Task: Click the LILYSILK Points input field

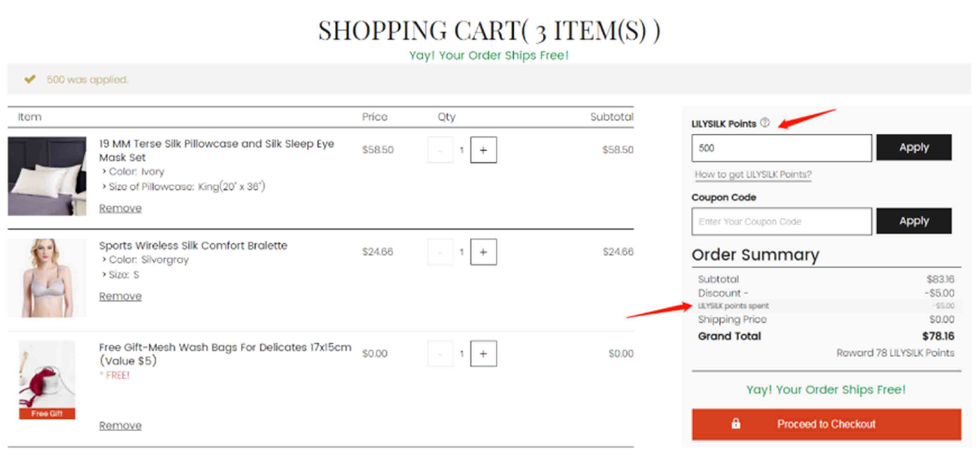Action: [x=782, y=148]
